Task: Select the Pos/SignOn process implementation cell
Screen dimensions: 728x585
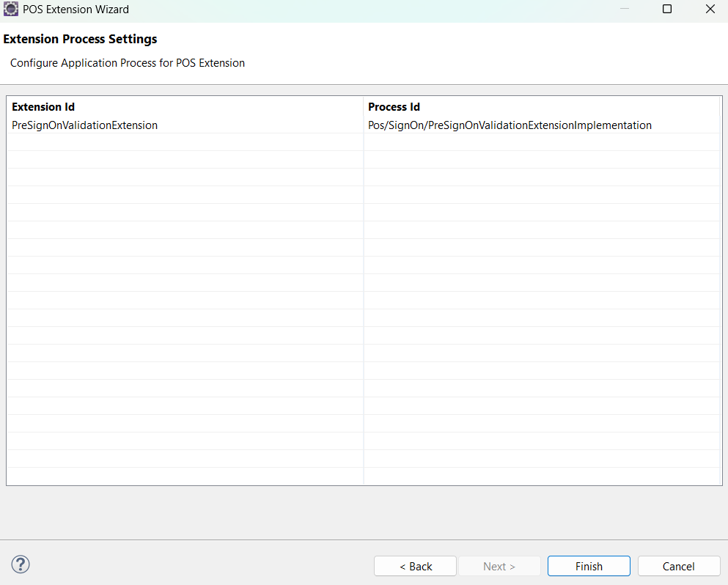Action: (510, 125)
